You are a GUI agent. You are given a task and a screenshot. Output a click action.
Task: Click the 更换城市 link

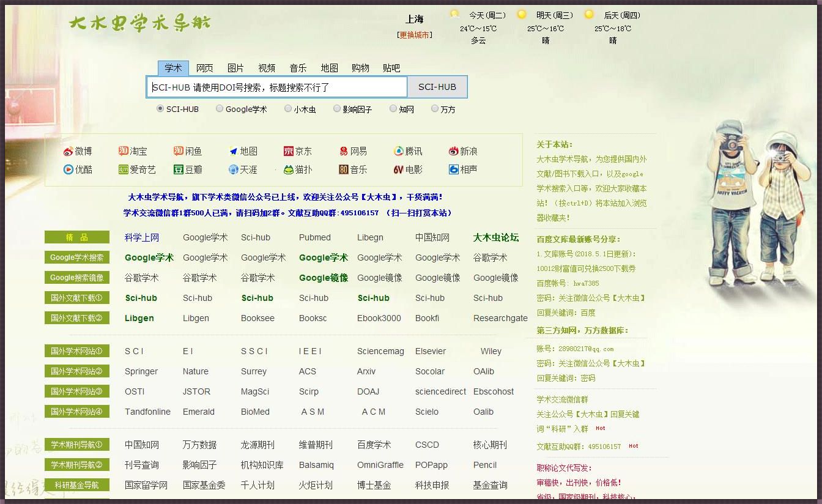click(x=414, y=35)
